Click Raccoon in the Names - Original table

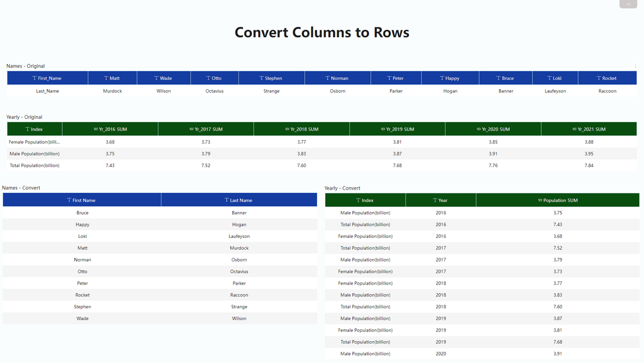click(608, 91)
